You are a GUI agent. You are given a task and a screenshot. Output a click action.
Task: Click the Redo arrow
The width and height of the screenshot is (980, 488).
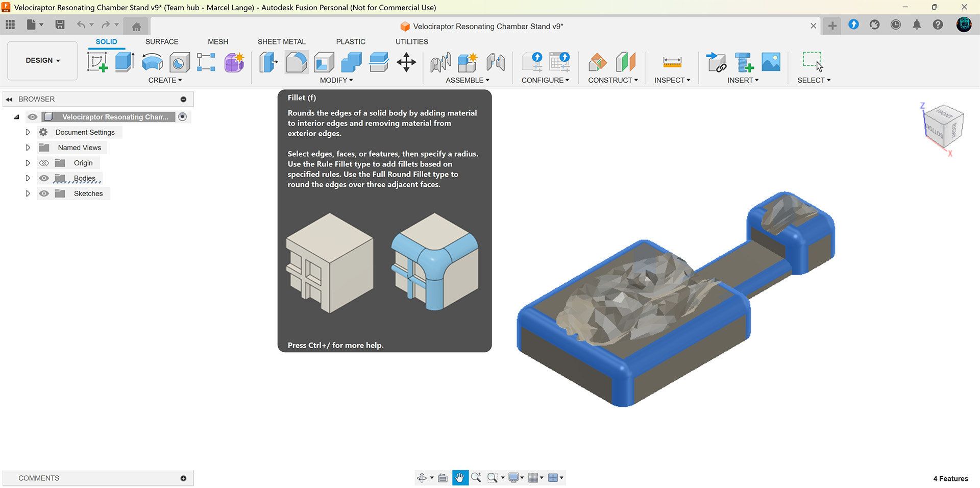tap(106, 25)
